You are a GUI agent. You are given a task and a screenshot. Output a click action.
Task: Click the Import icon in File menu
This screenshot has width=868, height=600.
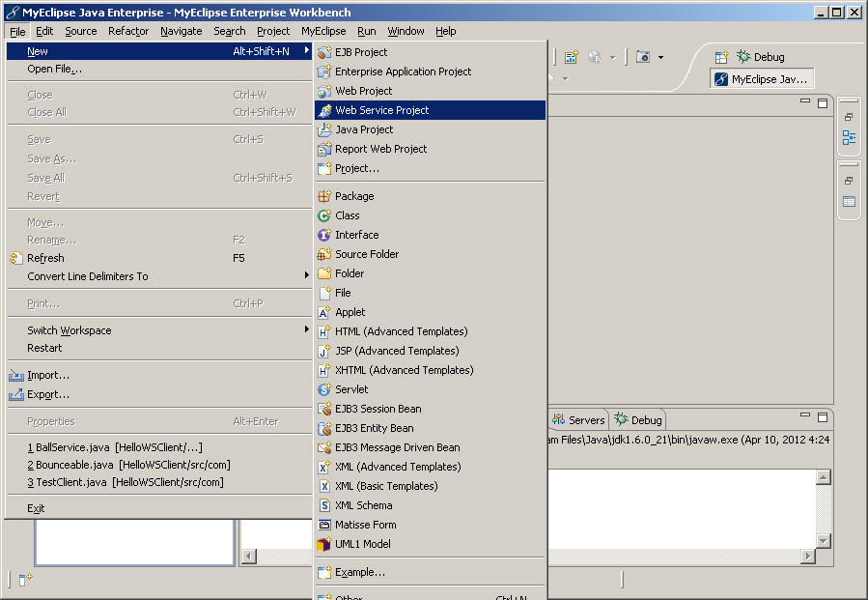coord(16,376)
